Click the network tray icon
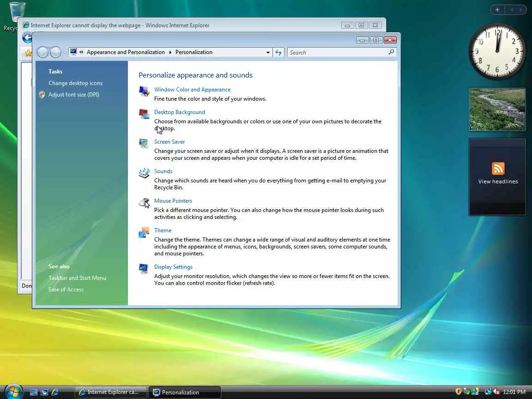Image resolution: width=532 pixels, height=399 pixels. pyautogui.click(x=488, y=392)
